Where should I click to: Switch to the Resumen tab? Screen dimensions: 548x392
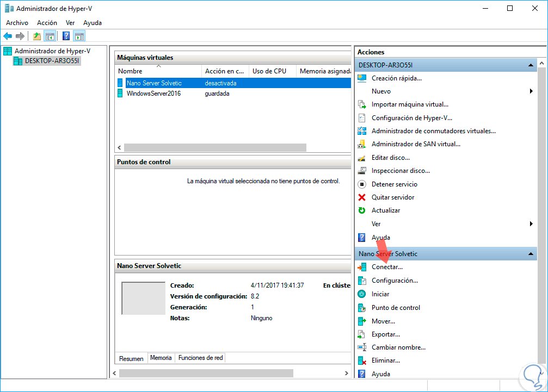pos(131,358)
